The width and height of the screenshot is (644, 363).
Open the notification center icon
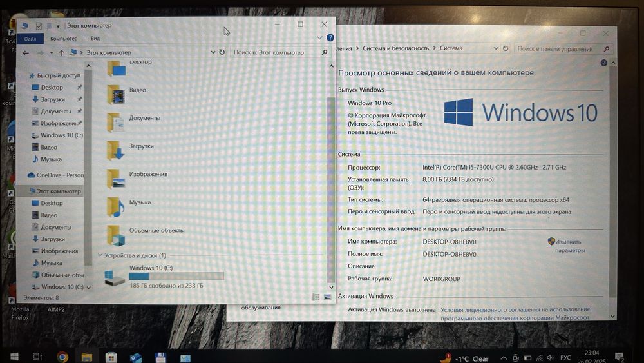[x=619, y=357]
